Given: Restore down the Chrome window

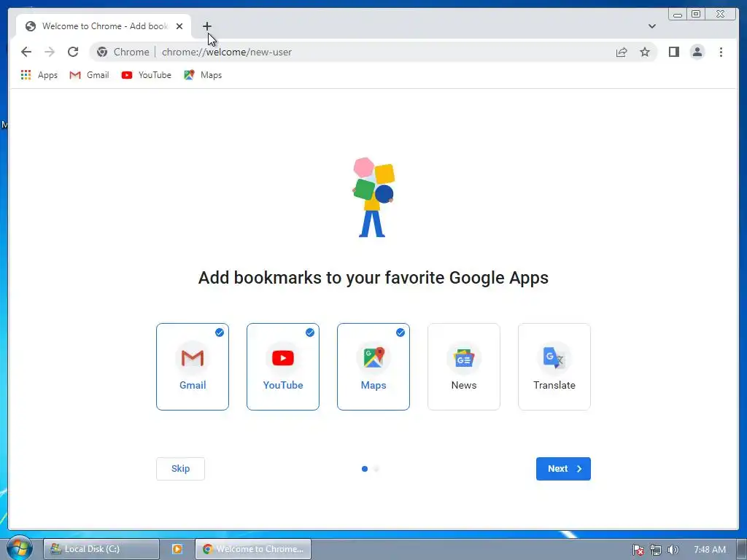Looking at the screenshot, I should pyautogui.click(x=695, y=15).
